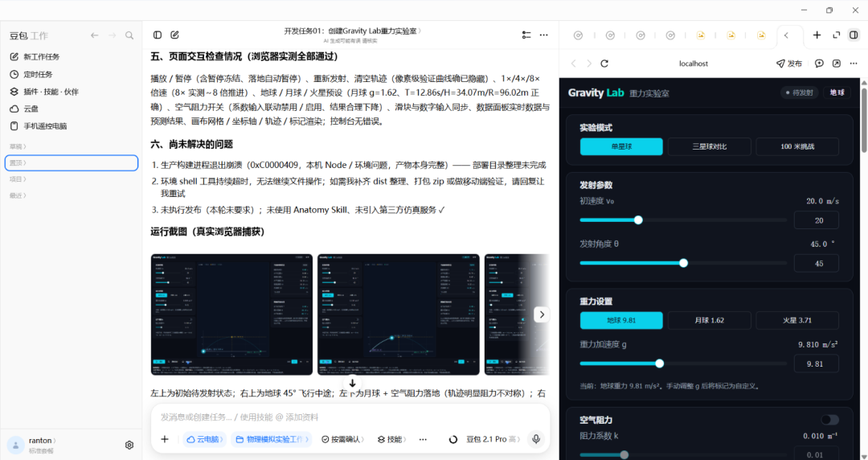
Task: Click the g value box showing 9.81
Action: [816, 363]
